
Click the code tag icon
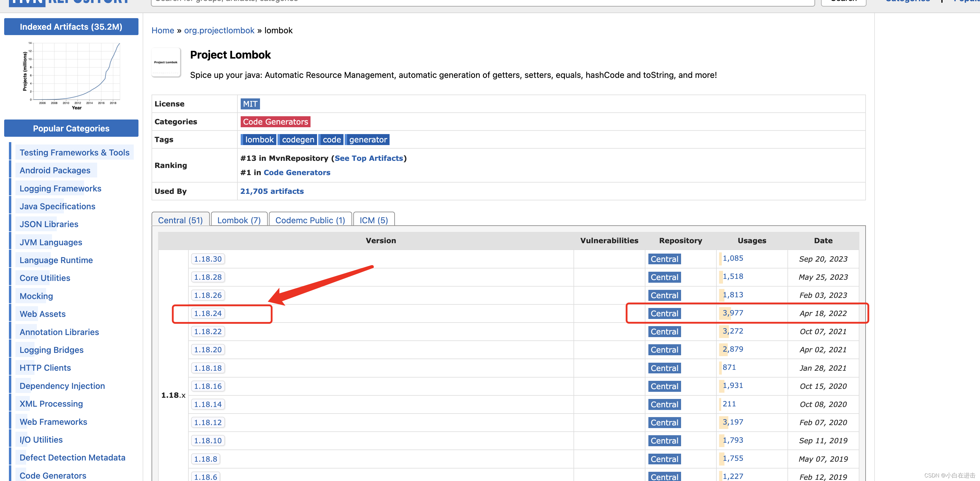[331, 139]
